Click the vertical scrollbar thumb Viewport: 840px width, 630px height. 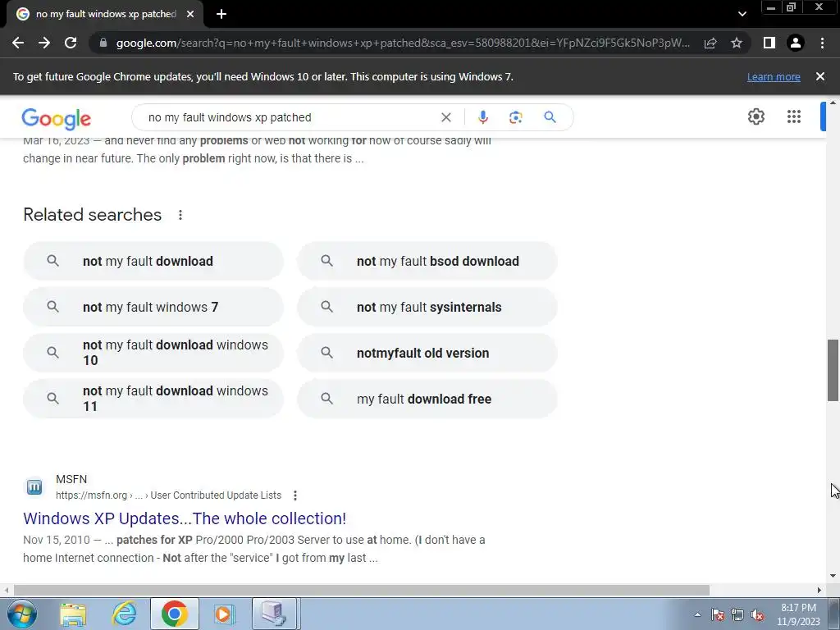point(833,370)
